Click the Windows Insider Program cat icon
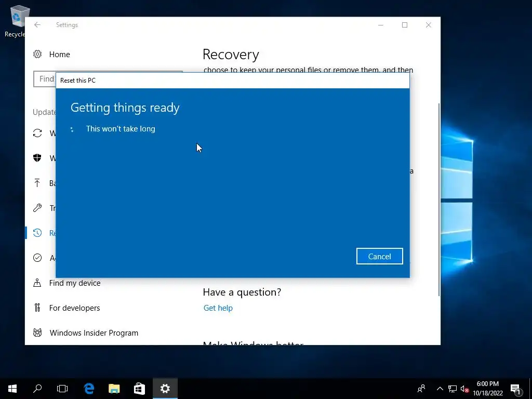532x399 pixels. pyautogui.click(x=37, y=332)
